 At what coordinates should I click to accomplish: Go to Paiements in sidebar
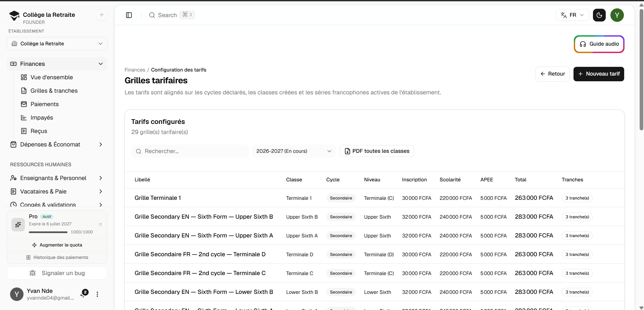coord(45,104)
